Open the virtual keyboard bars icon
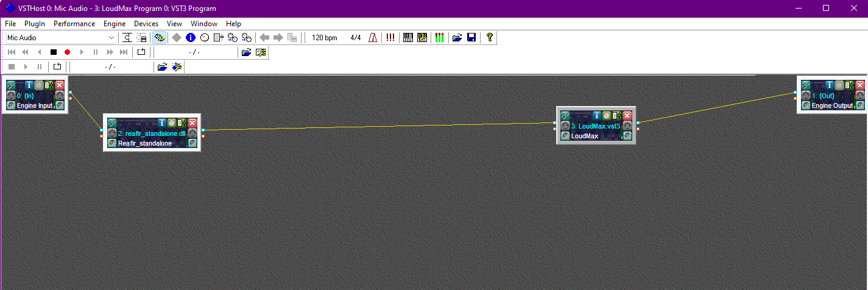 tap(408, 38)
